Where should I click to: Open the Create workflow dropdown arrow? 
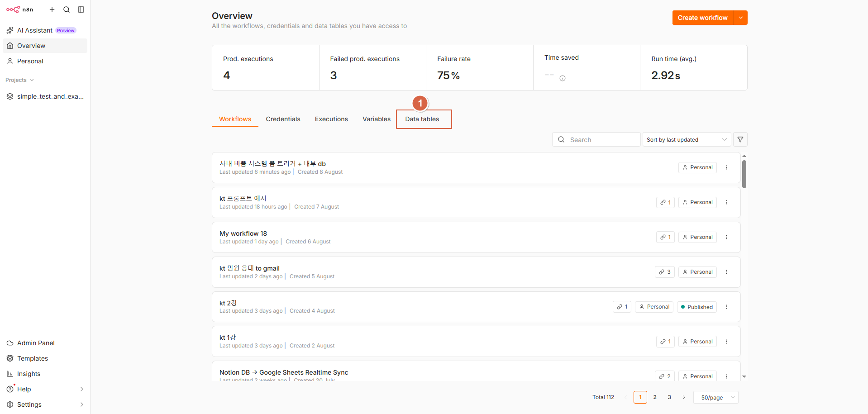click(x=740, y=18)
